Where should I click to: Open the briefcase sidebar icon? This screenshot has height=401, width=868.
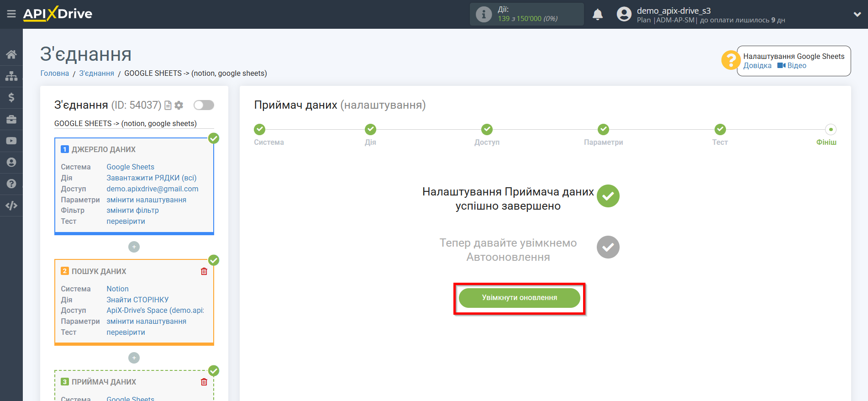[x=11, y=119]
